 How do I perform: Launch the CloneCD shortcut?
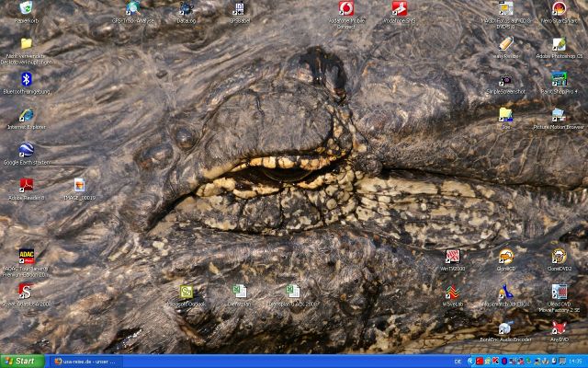pos(506,257)
